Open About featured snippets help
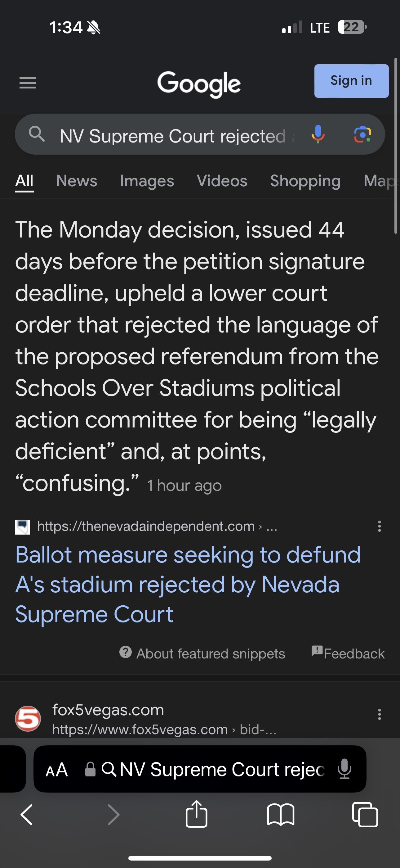 [x=202, y=653]
